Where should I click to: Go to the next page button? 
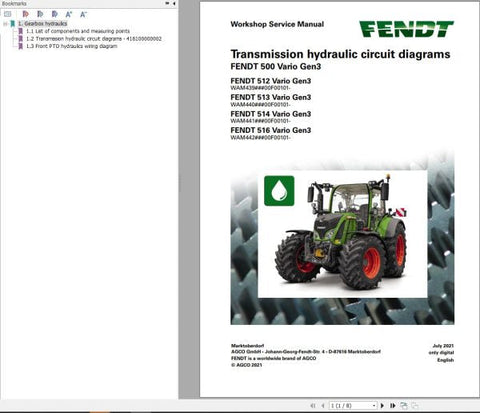382,405
